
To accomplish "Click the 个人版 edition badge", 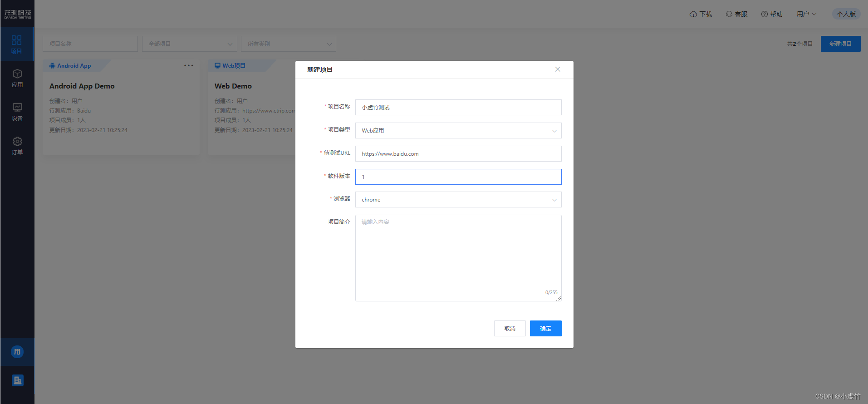I will 846,14.
